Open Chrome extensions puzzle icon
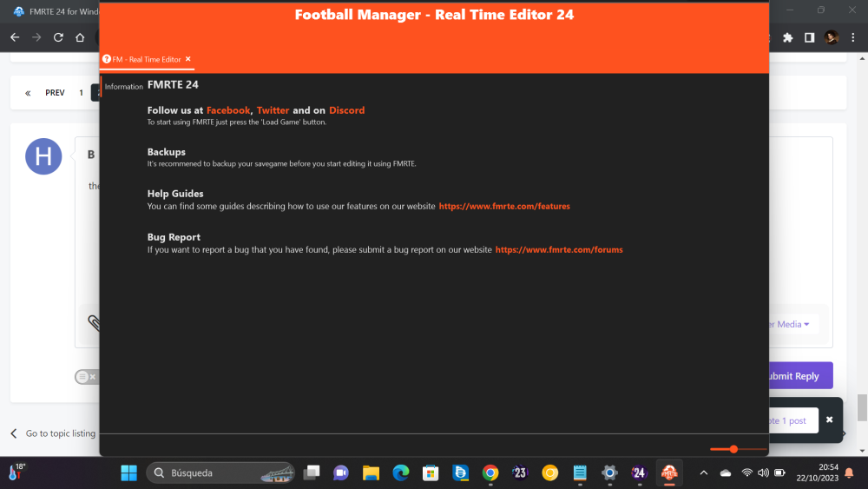The width and height of the screenshot is (868, 489). click(x=788, y=37)
